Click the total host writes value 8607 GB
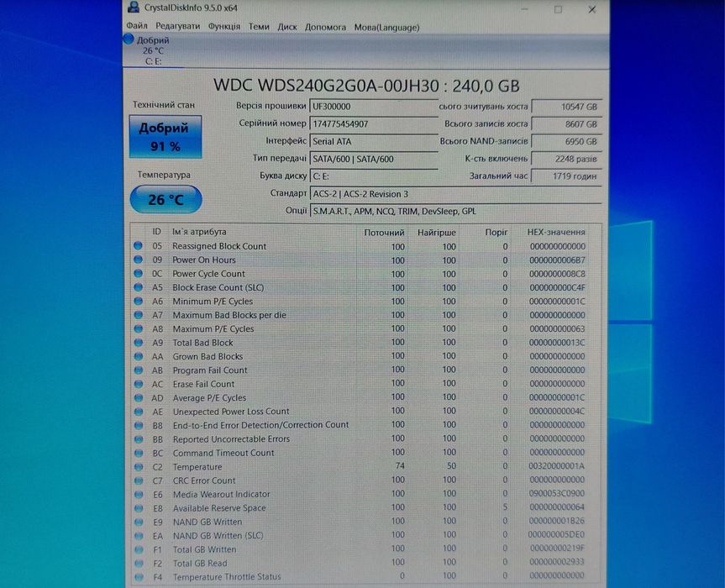 click(566, 123)
